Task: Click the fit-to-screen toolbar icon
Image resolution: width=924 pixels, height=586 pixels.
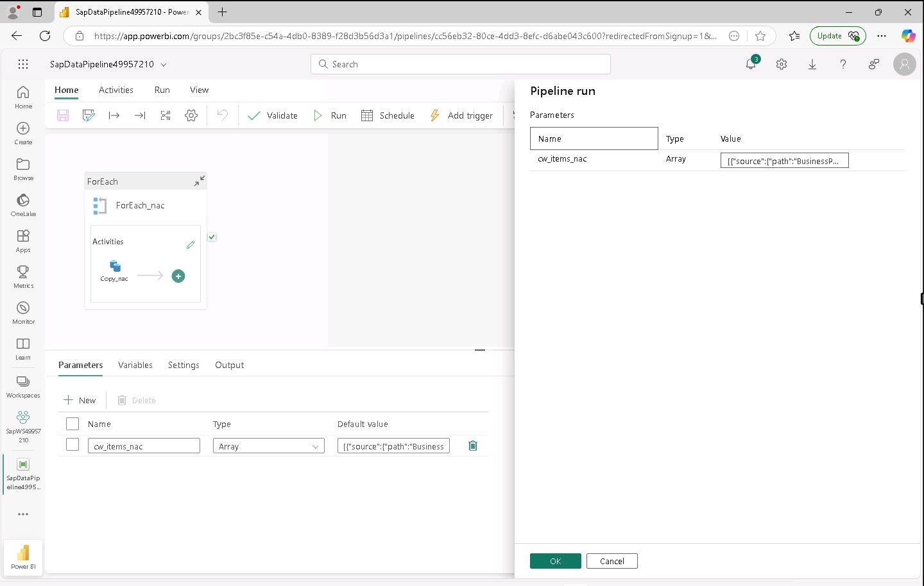Action: (x=166, y=115)
